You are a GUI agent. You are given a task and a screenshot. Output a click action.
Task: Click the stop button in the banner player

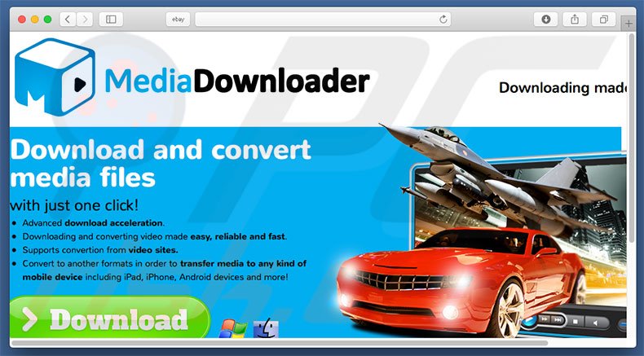coord(576,322)
